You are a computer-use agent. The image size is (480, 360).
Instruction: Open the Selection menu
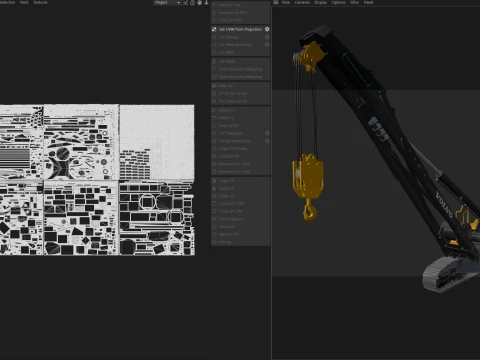[8, 2]
